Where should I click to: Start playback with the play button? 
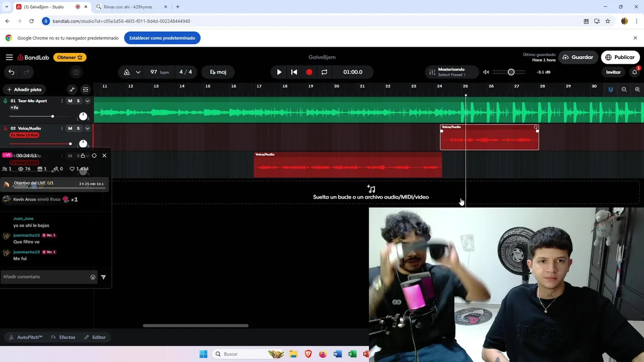279,72
